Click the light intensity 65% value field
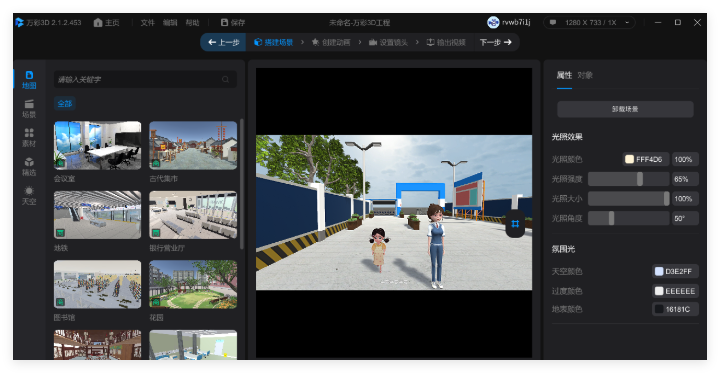The image size is (720, 373). (x=685, y=179)
